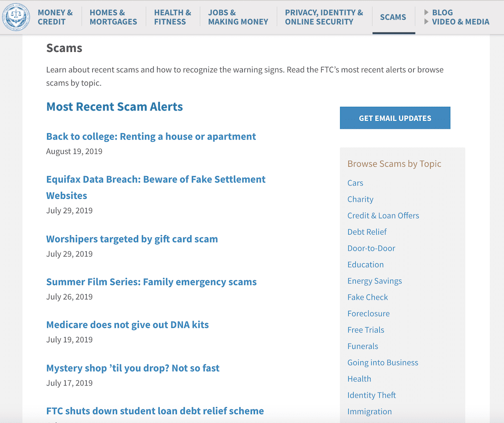The image size is (504, 423).
Task: Open Back to college renting article
Action: tap(151, 137)
